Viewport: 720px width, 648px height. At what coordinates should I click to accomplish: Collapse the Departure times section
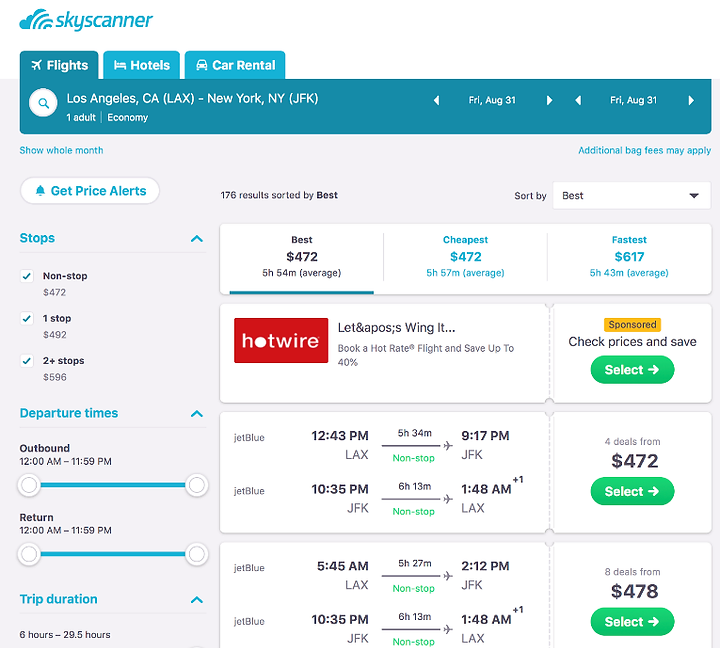[x=197, y=414]
